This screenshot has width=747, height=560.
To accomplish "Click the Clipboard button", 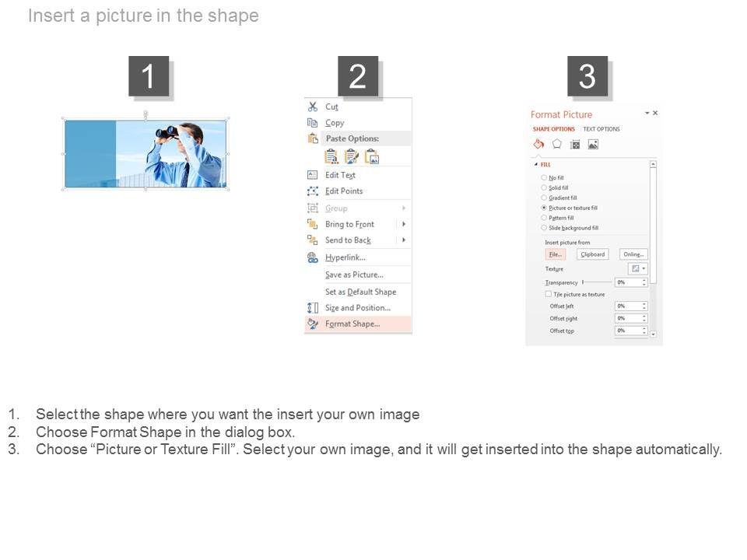I will tap(593, 254).
